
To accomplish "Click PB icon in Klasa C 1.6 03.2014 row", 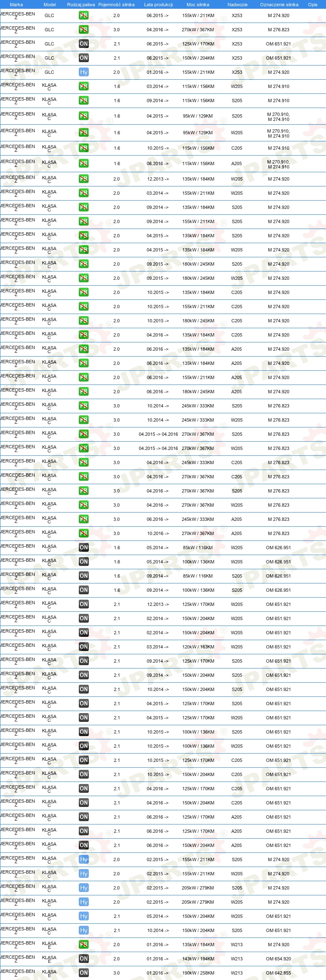I will click(84, 86).
